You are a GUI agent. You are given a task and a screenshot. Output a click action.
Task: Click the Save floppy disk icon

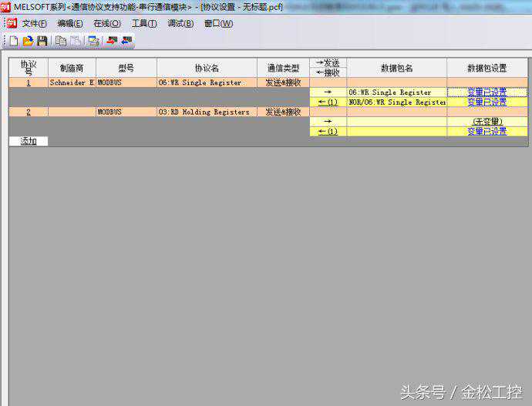[x=42, y=40]
